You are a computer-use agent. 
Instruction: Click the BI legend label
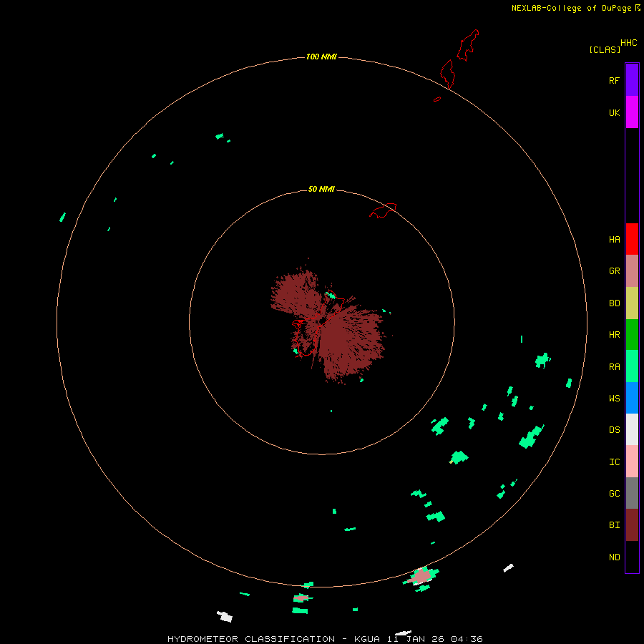point(614,525)
